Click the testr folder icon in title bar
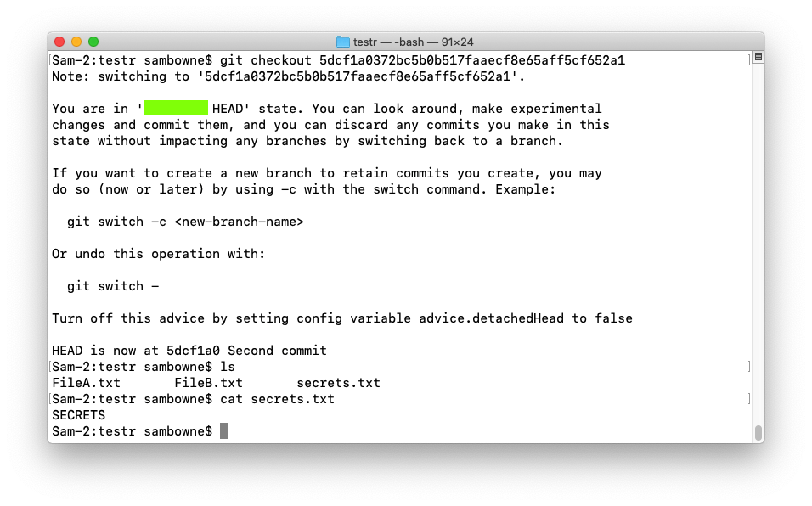Image resolution: width=812 pixels, height=506 pixels. pos(343,42)
